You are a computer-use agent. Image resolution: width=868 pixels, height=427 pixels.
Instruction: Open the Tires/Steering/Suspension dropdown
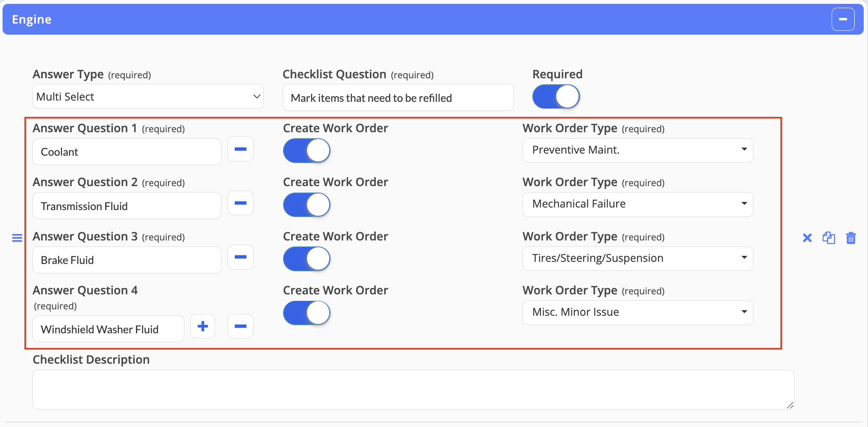click(x=638, y=258)
